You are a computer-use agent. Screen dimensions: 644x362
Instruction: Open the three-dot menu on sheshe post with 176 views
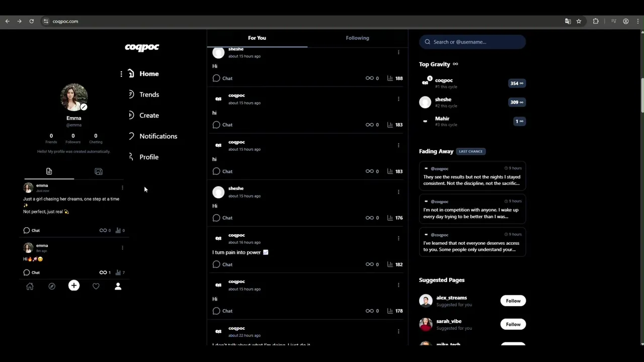398,192
